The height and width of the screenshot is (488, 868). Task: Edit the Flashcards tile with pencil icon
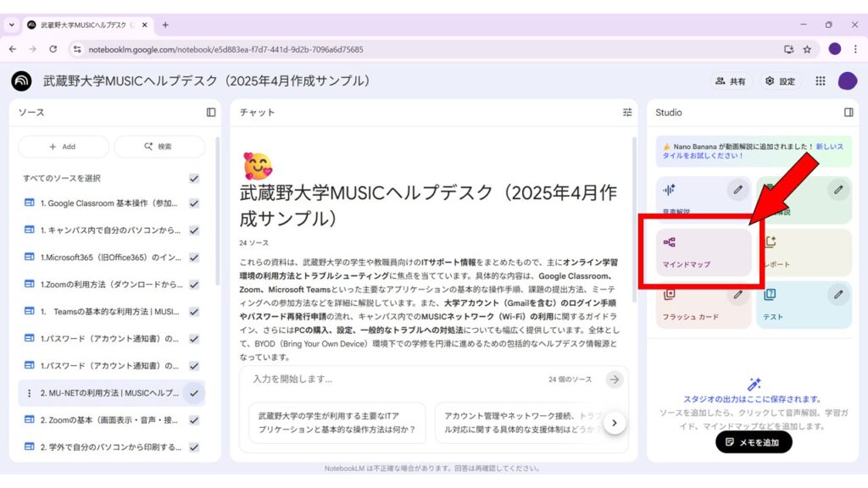pyautogui.click(x=737, y=295)
